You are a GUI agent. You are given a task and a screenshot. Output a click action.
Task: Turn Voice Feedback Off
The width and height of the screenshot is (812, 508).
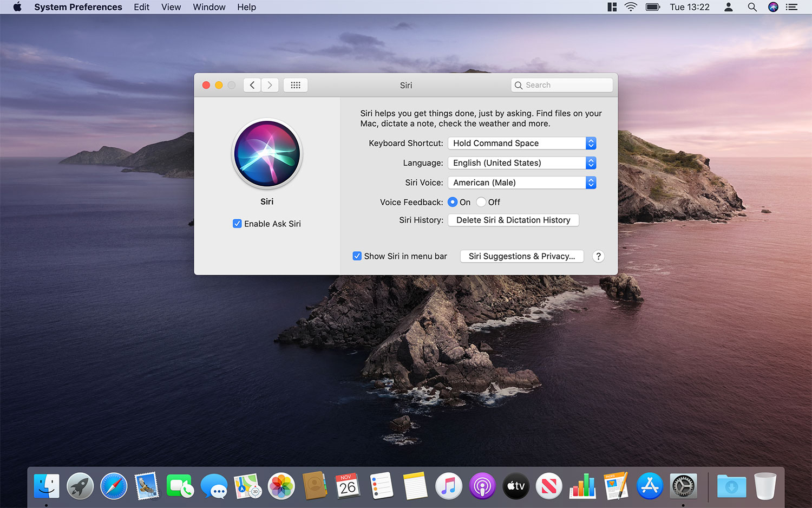481,202
